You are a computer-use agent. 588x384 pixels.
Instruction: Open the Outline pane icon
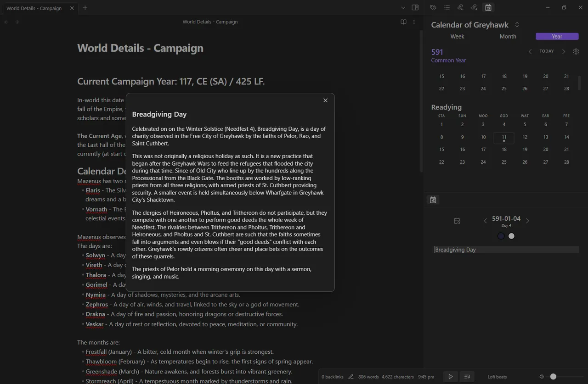coord(447,7)
